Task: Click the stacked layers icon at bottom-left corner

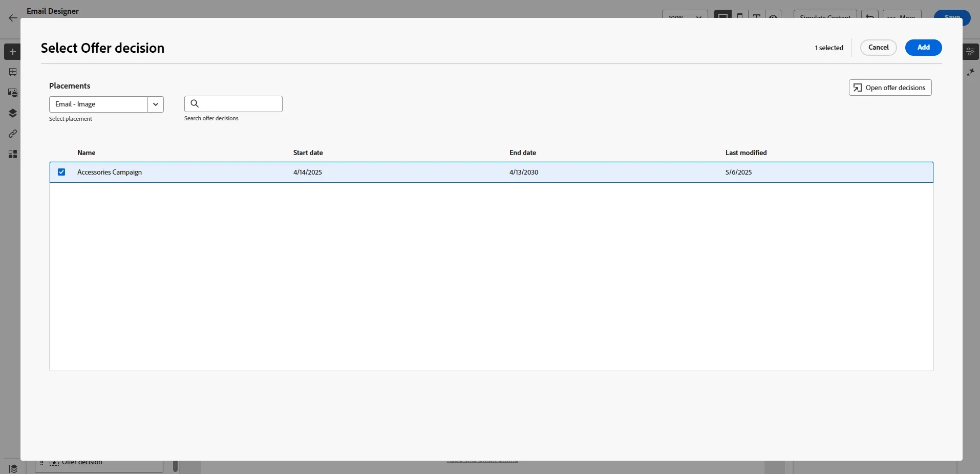Action: (x=13, y=468)
